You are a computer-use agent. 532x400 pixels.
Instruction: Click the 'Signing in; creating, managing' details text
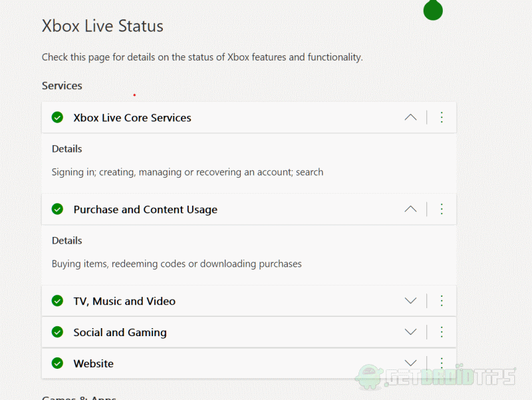point(188,172)
